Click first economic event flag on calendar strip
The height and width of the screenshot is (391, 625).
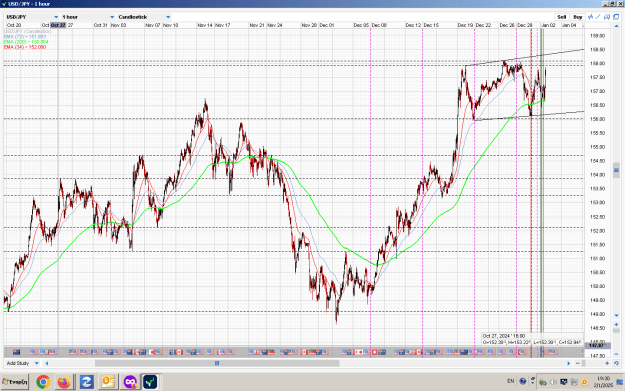click(16, 352)
